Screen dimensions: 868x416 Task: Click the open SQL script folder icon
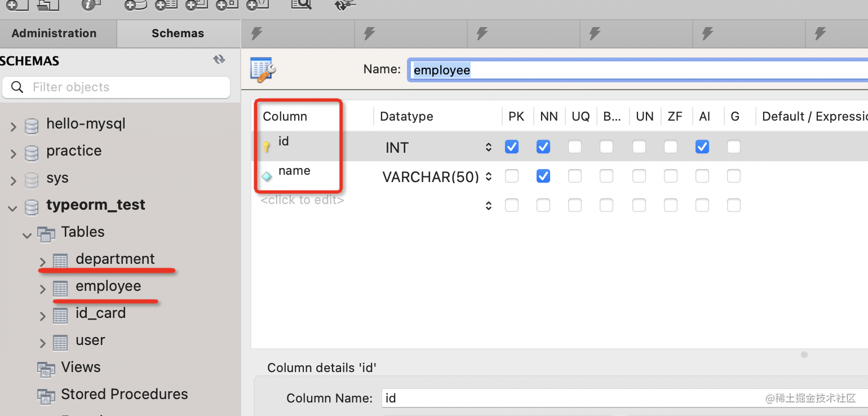coord(48,5)
